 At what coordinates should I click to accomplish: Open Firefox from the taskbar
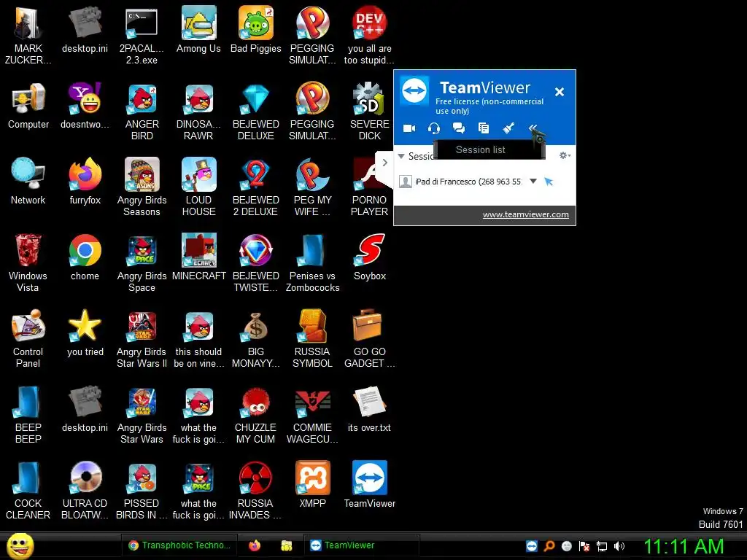[255, 545]
